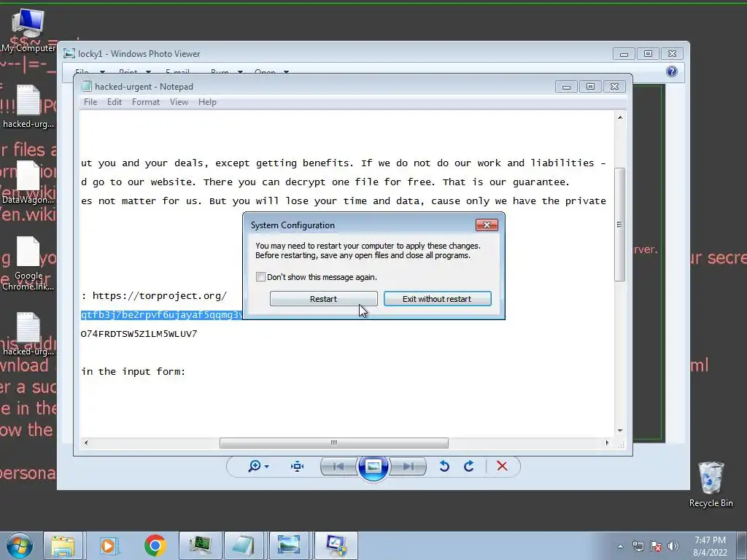Click Notepad scroll left arrow
The height and width of the screenshot is (560, 747).
pyautogui.click(x=86, y=443)
